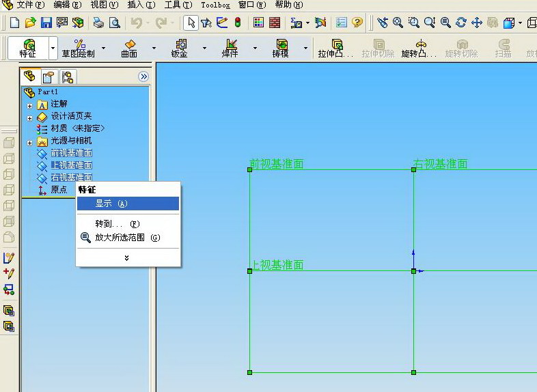Open FeatureManager design tree tab
Viewport: 537px width, 392px height.
click(30, 76)
